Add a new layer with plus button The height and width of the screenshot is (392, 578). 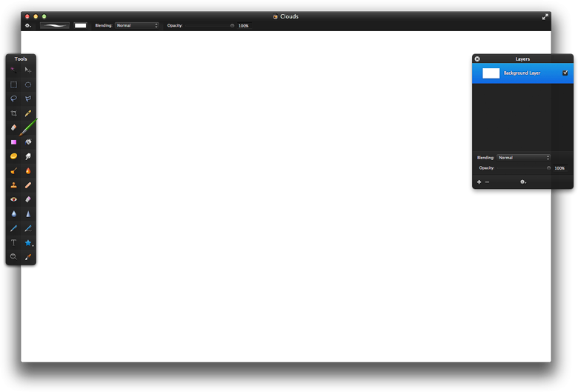click(x=479, y=182)
